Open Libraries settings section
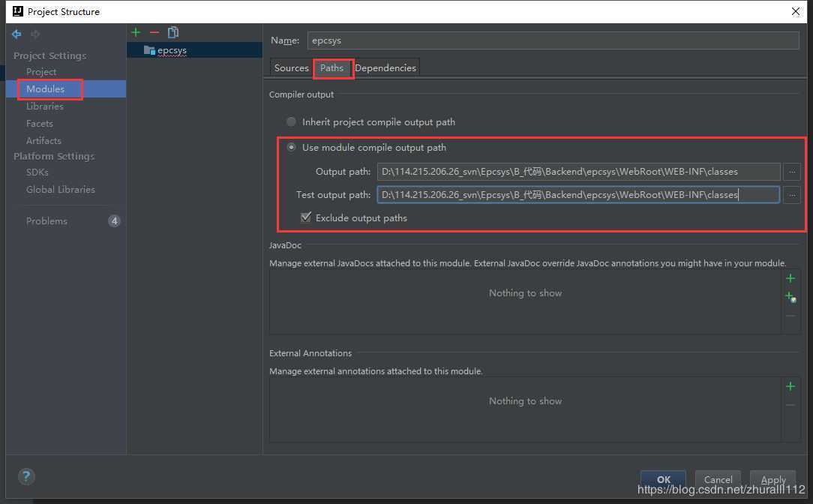This screenshot has width=813, height=504. coord(45,106)
